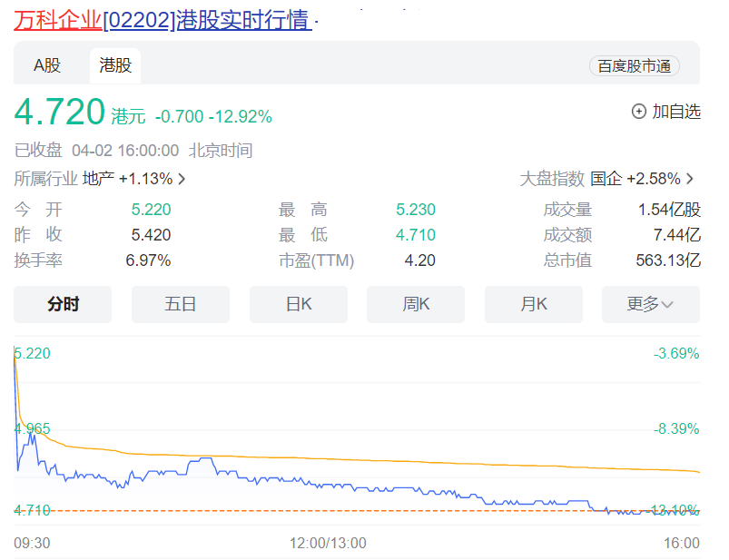The width and height of the screenshot is (729, 560).
Task: Click the 昨收 value 5.420
Action: click(151, 235)
